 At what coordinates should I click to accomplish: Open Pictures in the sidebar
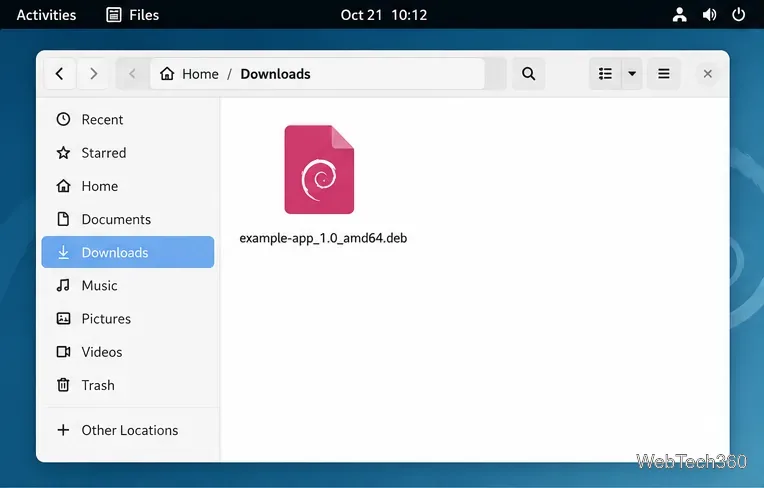128,319
